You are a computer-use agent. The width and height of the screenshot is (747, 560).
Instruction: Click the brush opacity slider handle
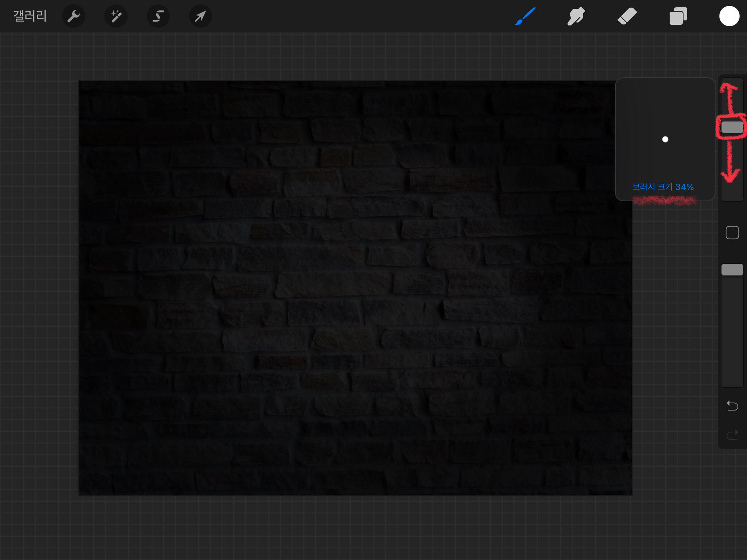pos(732,270)
